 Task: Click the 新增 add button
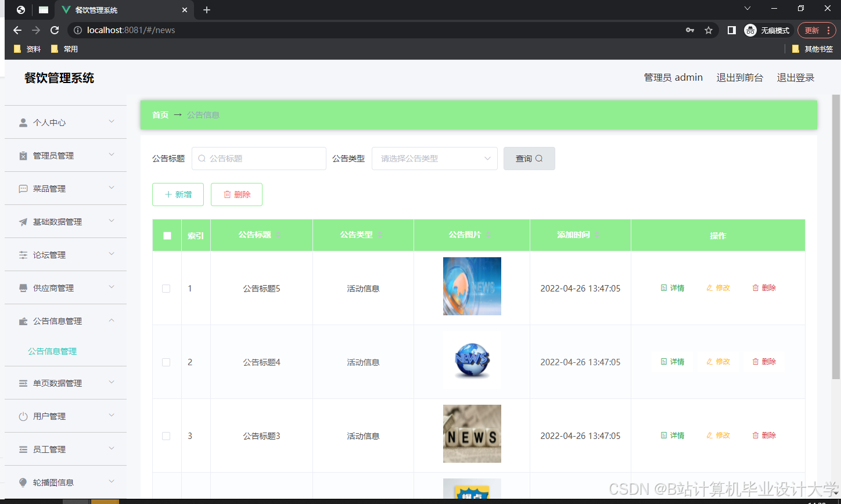pyautogui.click(x=178, y=195)
